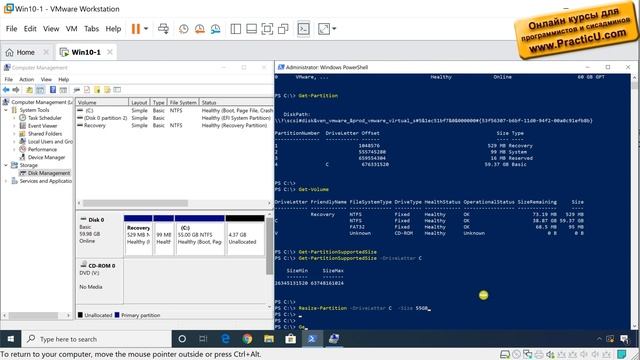This screenshot has height=360, width=640.
Task: Open the VMware File menu
Action: 11,29
